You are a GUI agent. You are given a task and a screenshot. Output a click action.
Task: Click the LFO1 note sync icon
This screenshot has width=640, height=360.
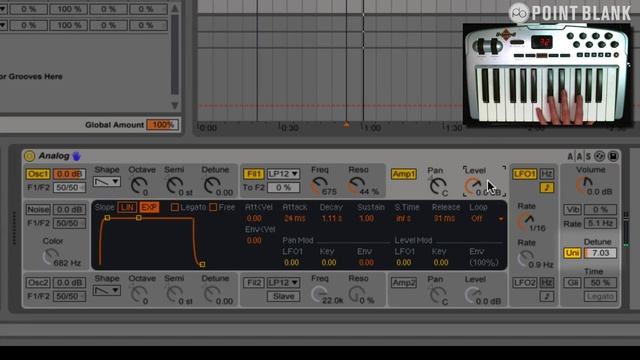pos(547,188)
